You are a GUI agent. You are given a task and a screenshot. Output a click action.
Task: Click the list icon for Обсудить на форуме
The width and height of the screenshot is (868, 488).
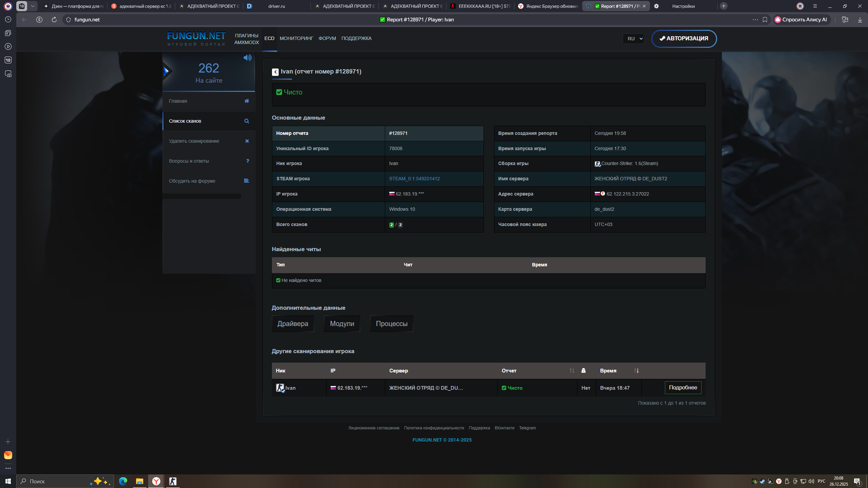pos(246,181)
